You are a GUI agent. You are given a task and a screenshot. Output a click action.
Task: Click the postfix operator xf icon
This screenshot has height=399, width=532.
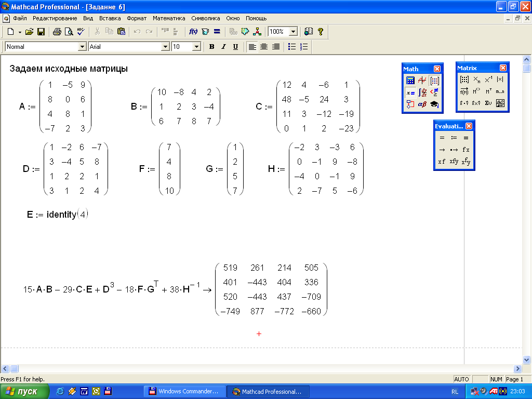point(442,162)
